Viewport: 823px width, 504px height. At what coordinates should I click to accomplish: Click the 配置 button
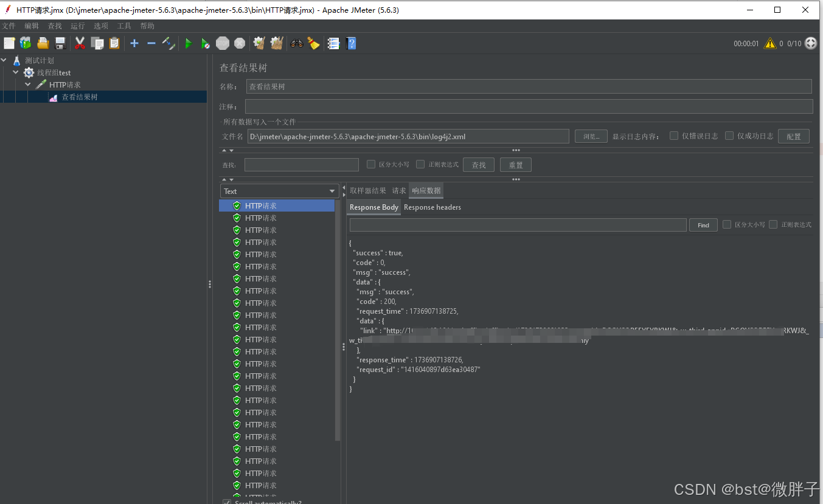(x=794, y=136)
